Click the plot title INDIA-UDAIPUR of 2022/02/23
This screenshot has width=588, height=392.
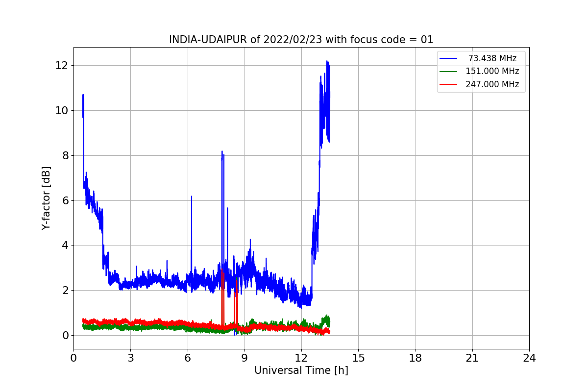(x=301, y=40)
